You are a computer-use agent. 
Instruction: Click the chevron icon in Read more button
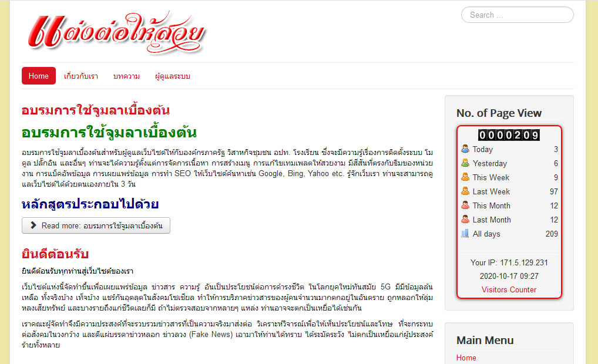coord(34,225)
